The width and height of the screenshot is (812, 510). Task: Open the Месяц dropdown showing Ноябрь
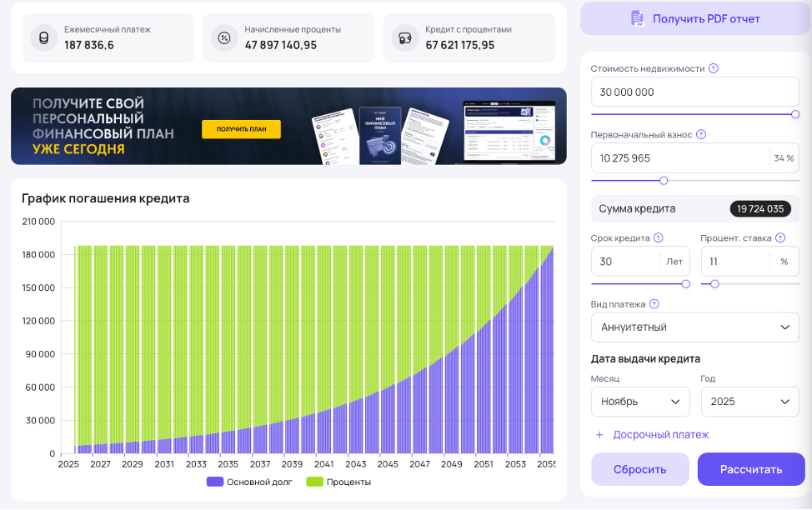click(640, 402)
